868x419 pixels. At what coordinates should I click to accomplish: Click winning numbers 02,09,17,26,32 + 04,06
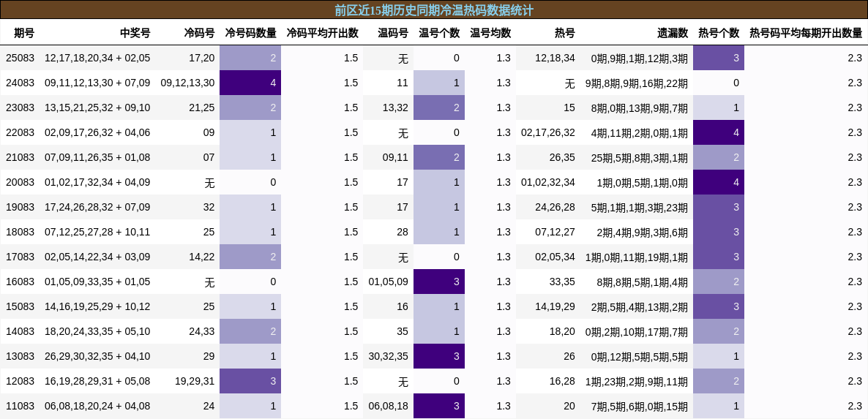point(97,132)
